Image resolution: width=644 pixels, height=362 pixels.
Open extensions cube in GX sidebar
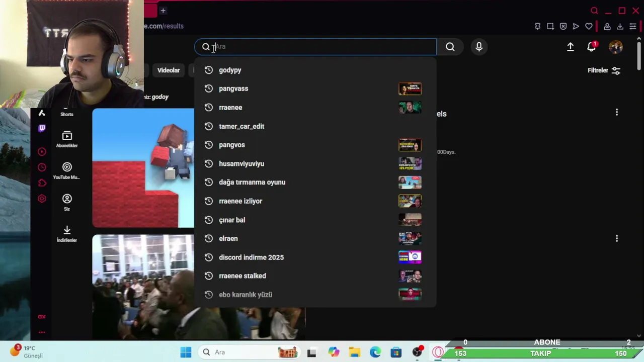point(42,183)
